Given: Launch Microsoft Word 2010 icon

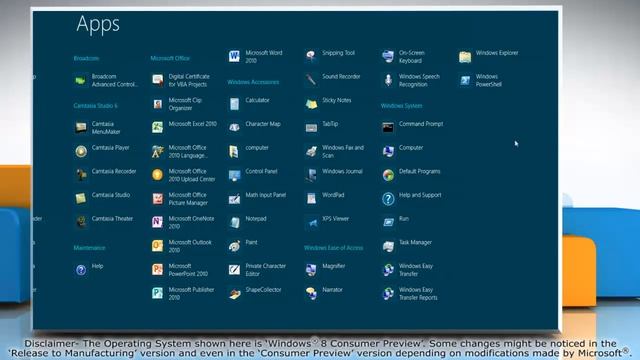Looking at the screenshot, I should coord(234,57).
